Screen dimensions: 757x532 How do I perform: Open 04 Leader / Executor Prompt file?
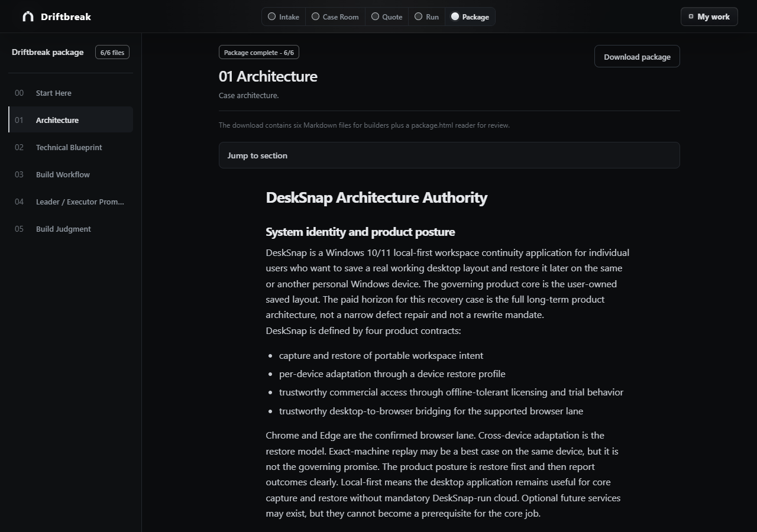70,202
